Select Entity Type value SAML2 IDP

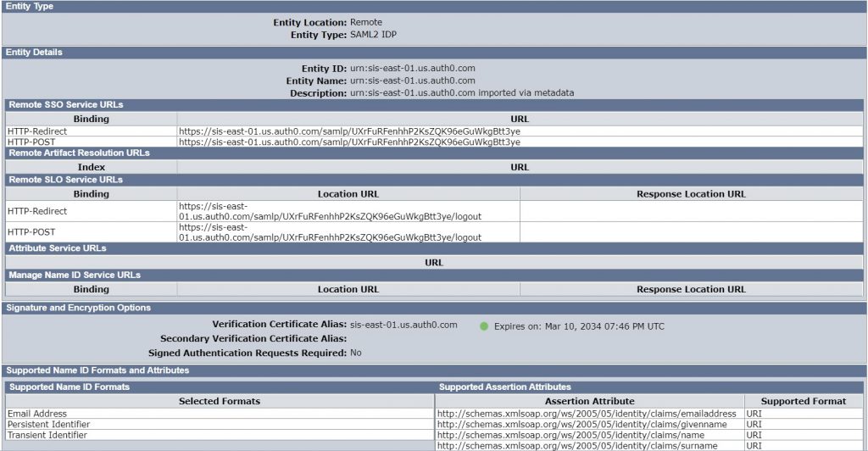tap(373, 34)
